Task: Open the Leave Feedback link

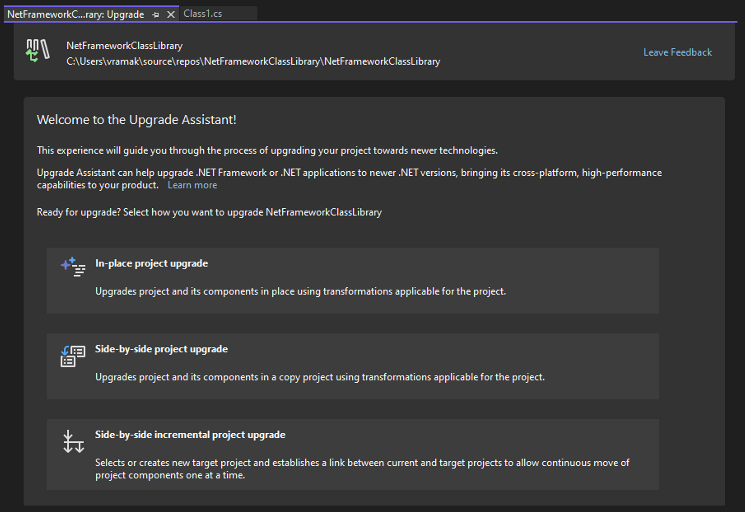Action: coord(677,52)
